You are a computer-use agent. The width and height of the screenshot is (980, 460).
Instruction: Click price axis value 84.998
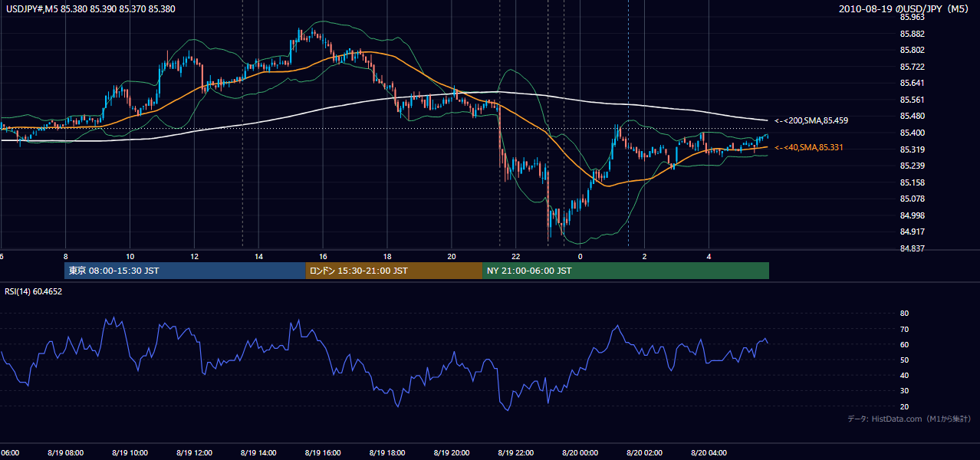click(x=912, y=215)
